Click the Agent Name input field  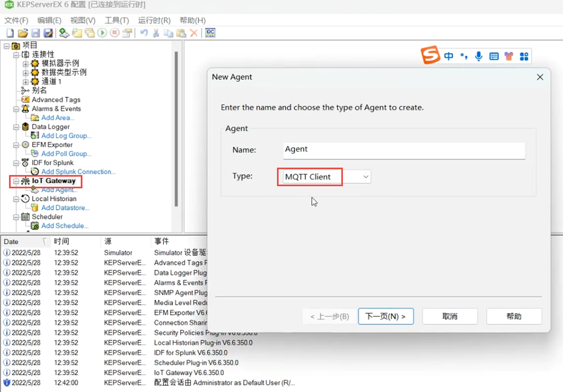(x=404, y=150)
